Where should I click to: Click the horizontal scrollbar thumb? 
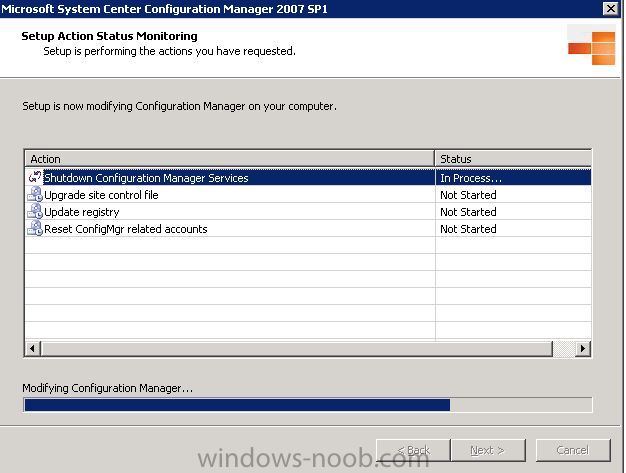point(297,348)
